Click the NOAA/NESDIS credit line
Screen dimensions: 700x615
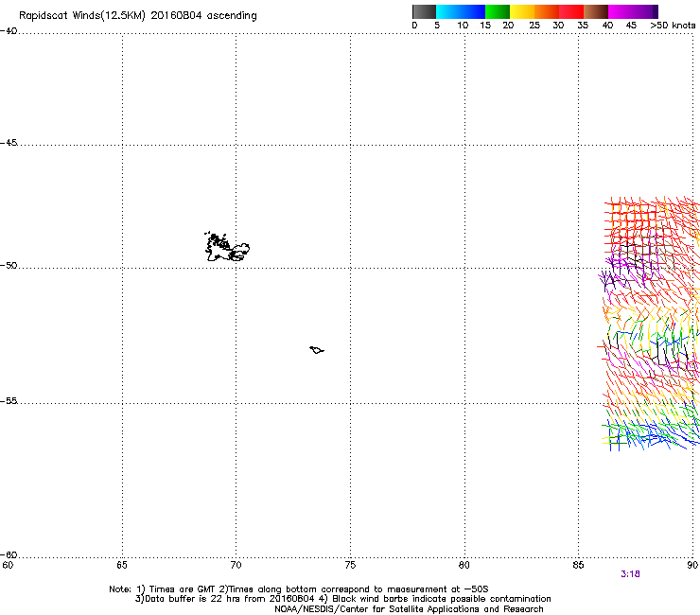(409, 609)
